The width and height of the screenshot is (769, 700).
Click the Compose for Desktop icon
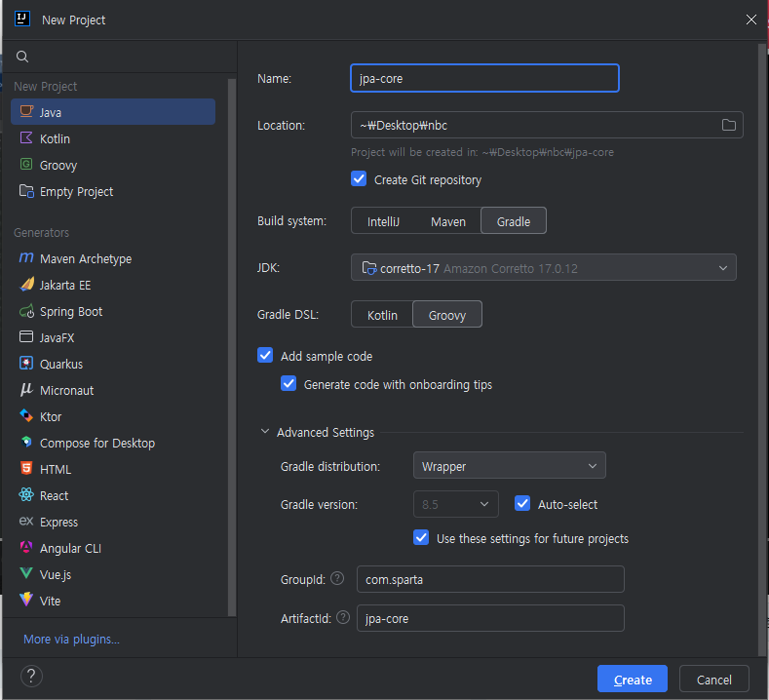(26, 442)
